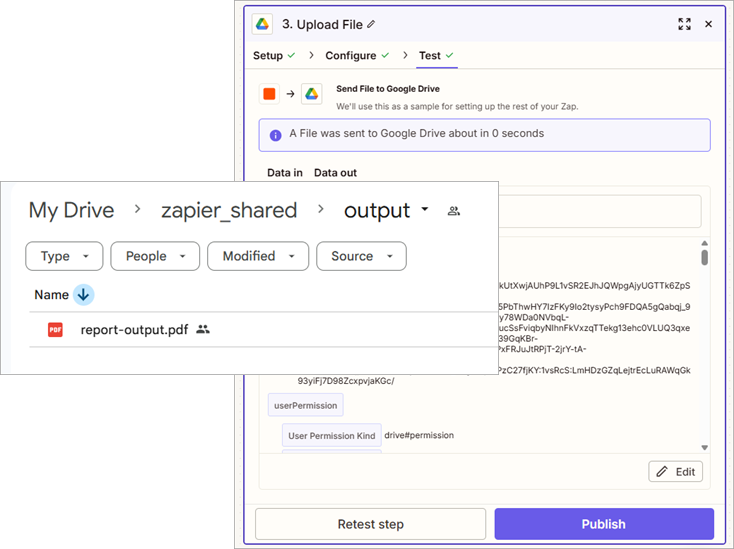Close the Upload File step panel
Image resolution: width=734 pixels, height=549 pixels.
pyautogui.click(x=708, y=24)
